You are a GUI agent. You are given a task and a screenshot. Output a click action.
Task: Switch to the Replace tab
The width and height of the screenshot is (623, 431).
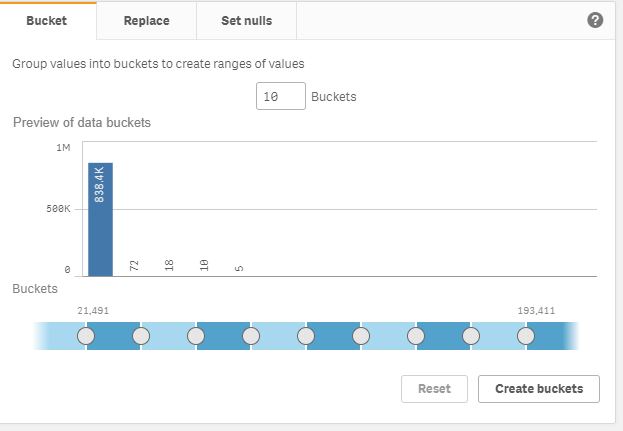pos(146,20)
